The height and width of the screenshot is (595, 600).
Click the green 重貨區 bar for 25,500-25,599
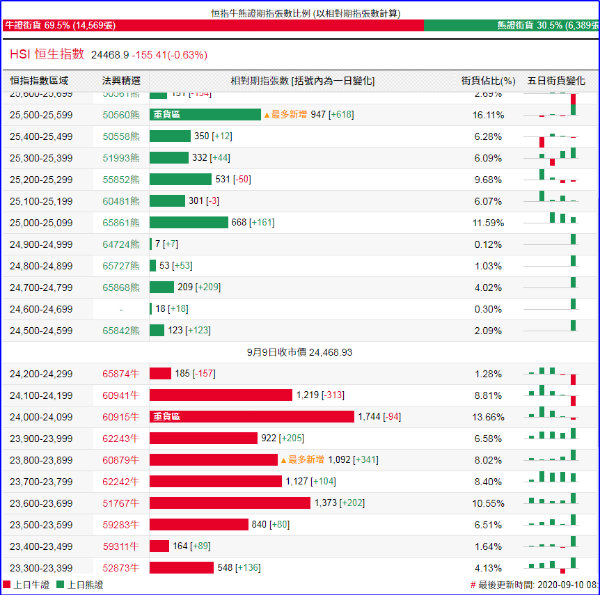205,114
